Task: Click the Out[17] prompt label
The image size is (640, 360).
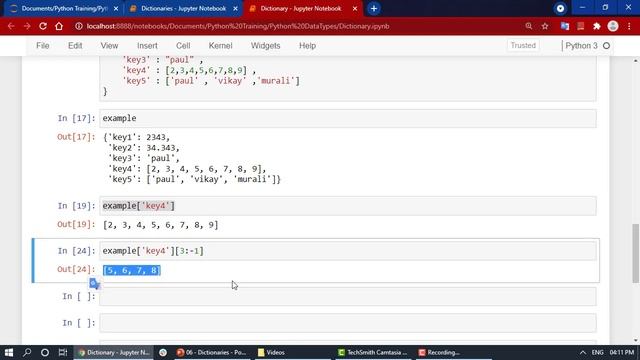Action: pyautogui.click(x=76, y=137)
